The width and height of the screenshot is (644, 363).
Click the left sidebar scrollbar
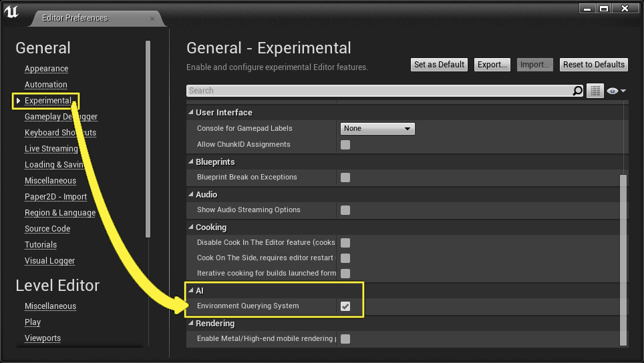pyautogui.click(x=148, y=139)
